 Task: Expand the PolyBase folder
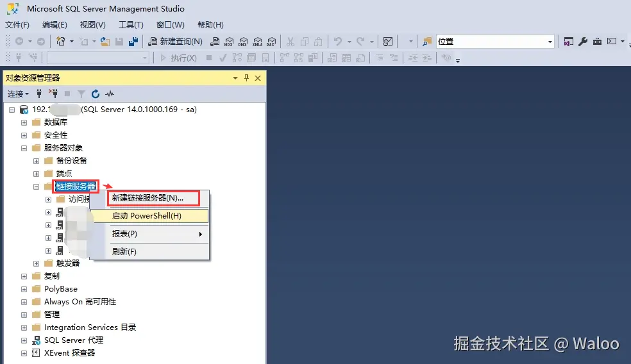(24, 289)
